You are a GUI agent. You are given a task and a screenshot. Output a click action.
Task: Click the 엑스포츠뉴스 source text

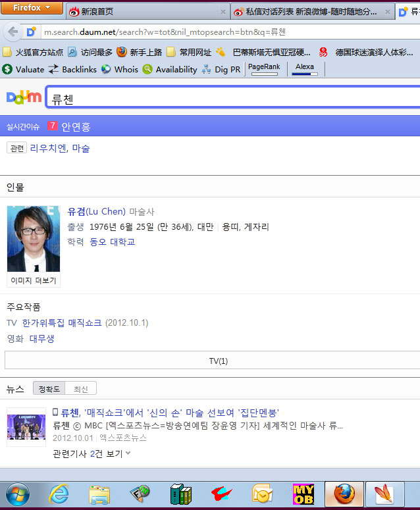point(123,438)
